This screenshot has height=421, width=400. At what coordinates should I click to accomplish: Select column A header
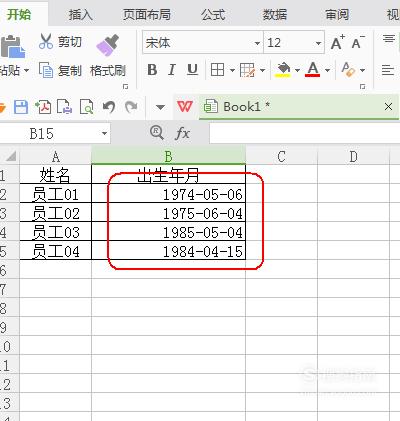point(56,156)
